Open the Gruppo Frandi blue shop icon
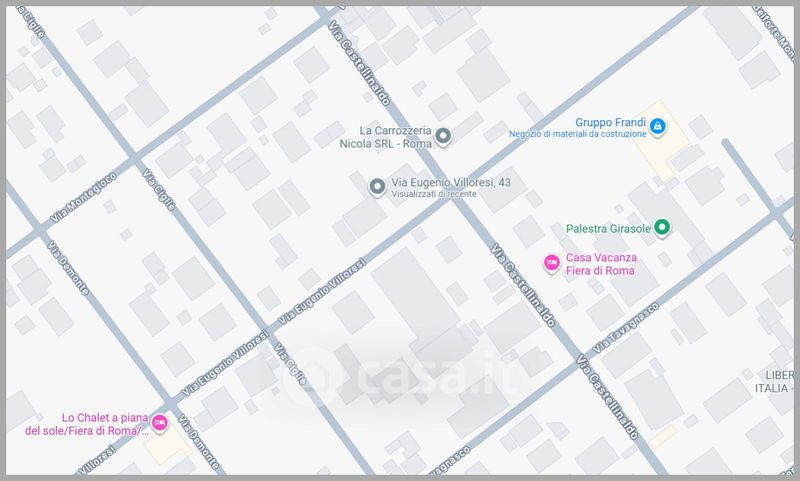The height and width of the screenshot is (481, 800). [x=658, y=126]
